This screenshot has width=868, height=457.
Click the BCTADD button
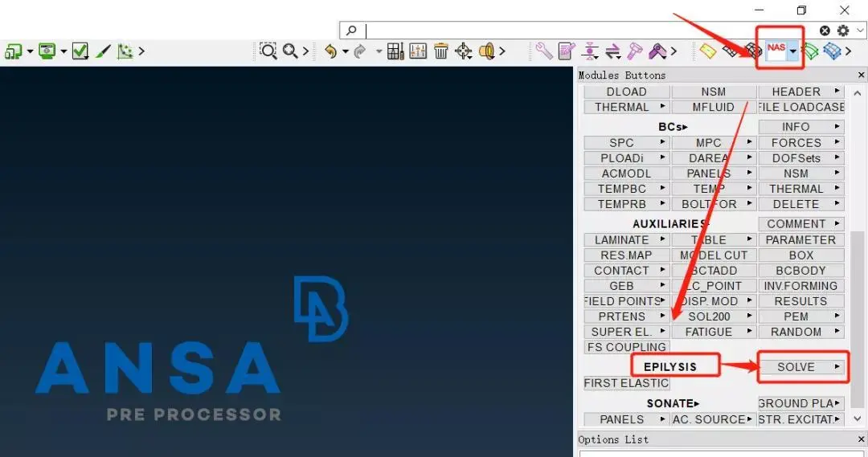pyautogui.click(x=714, y=271)
